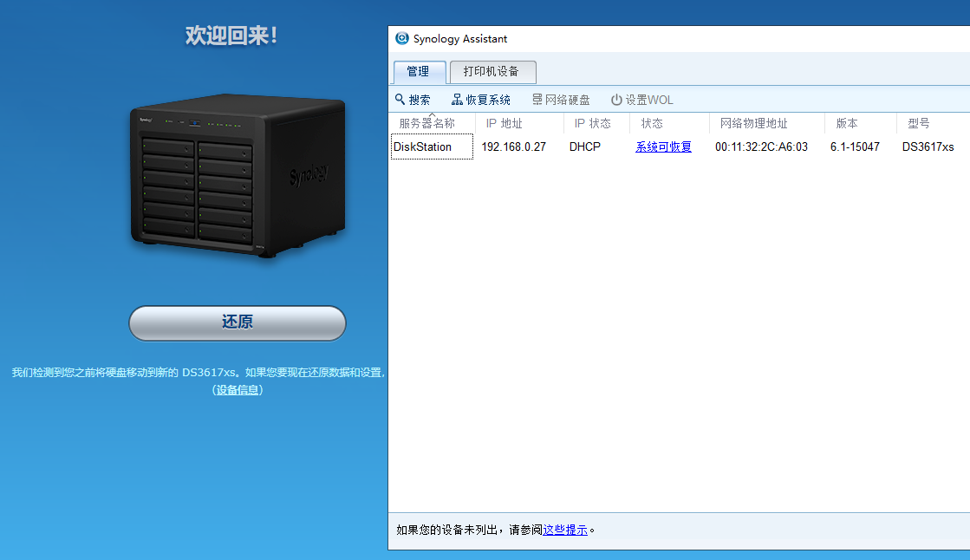The height and width of the screenshot is (560, 970).
Task: Click the Synology NAS device image
Action: (x=238, y=175)
